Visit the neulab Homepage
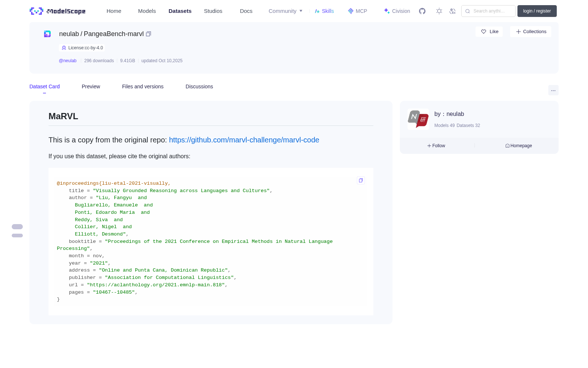Image resolution: width=588 pixels, height=368 pixels. 519,146
